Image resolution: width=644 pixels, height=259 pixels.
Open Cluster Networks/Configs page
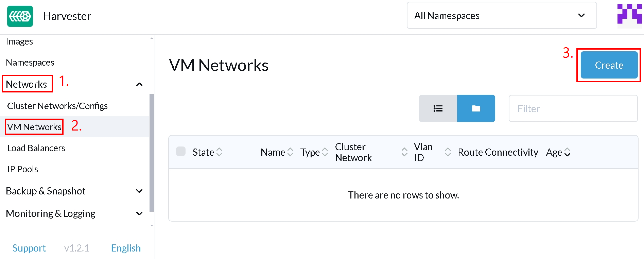[57, 106]
